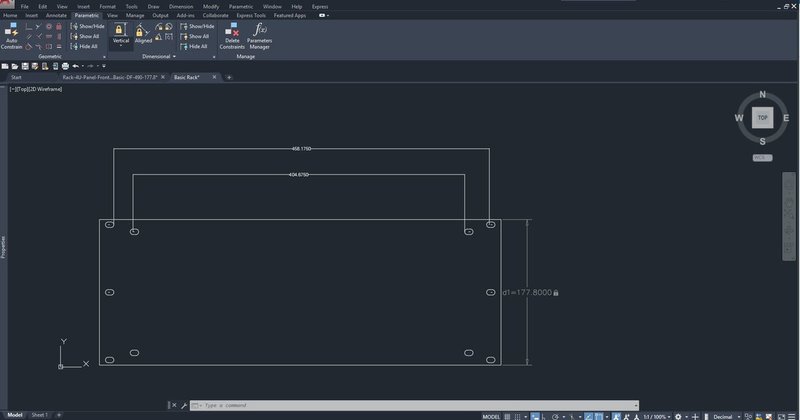Viewport: 800px width, 420px height.
Task: Select the Collinear geometric constraint icon
Action: click(38, 27)
